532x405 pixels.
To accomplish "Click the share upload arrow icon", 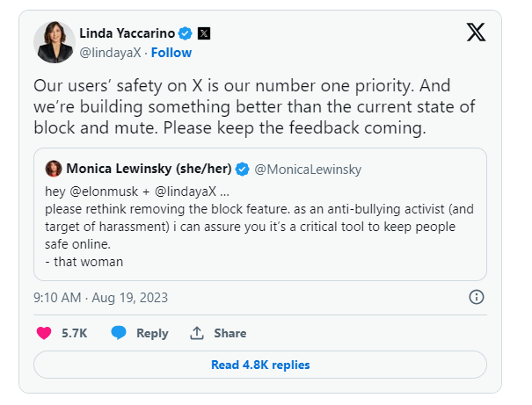I will [x=197, y=333].
